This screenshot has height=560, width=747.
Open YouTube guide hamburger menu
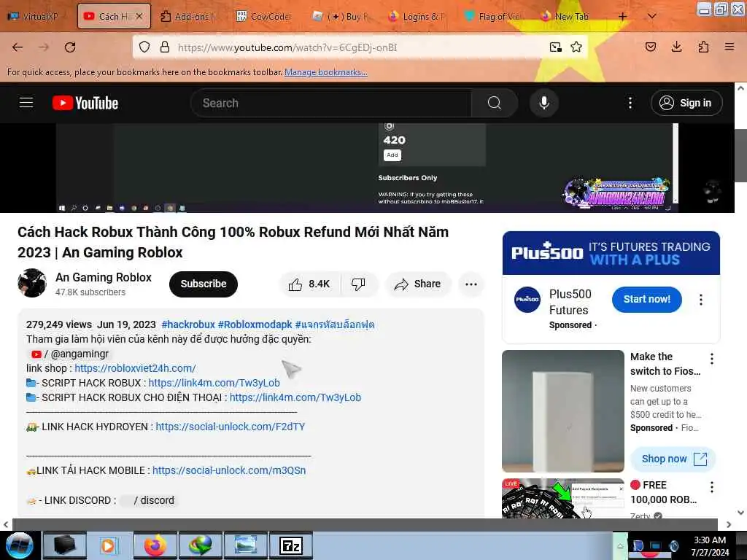[x=26, y=103]
